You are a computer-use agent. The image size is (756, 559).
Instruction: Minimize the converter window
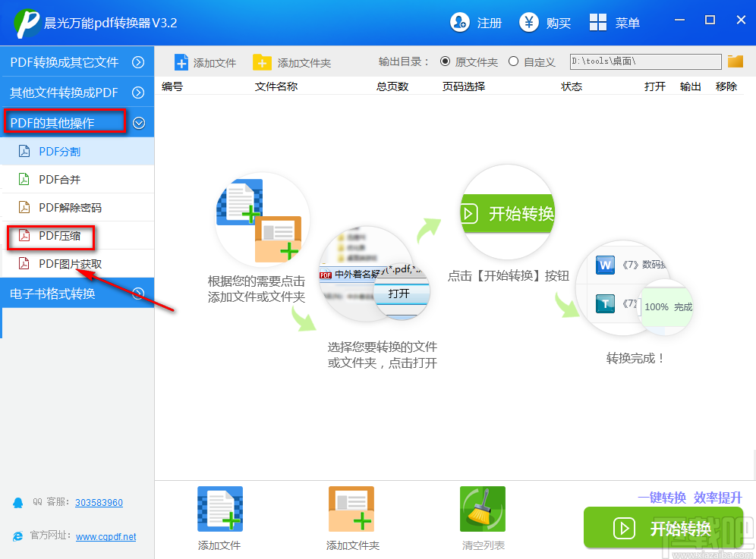(x=680, y=20)
